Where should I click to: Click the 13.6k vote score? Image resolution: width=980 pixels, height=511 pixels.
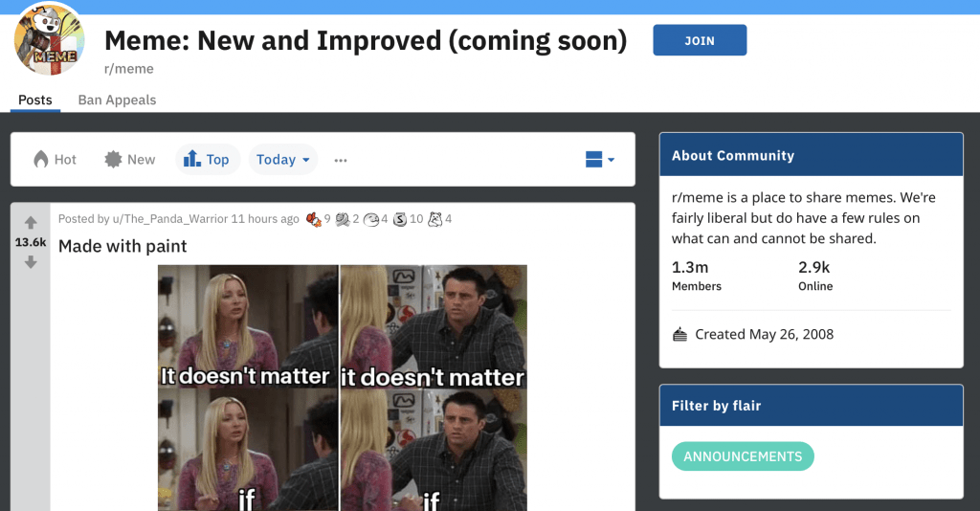click(31, 242)
